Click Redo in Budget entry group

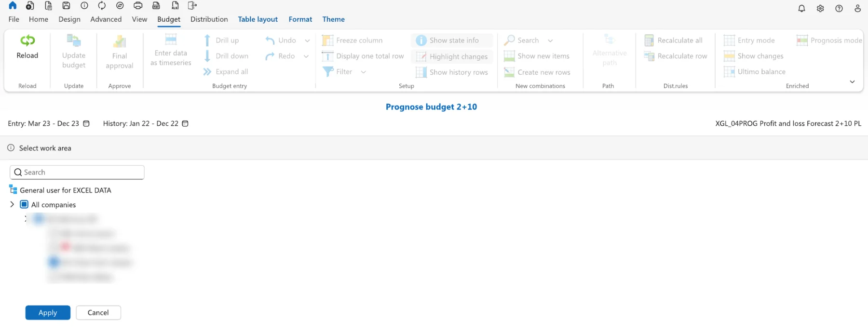point(280,56)
